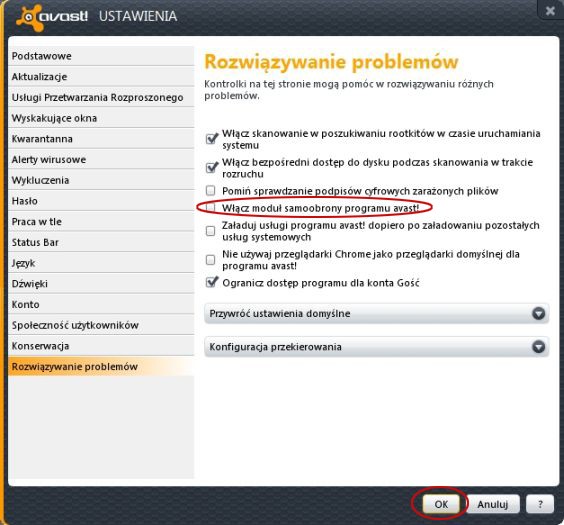Image resolution: width=564 pixels, height=525 pixels.
Task: Open the Kwarantanna settings
Action: pyautogui.click(x=101, y=139)
